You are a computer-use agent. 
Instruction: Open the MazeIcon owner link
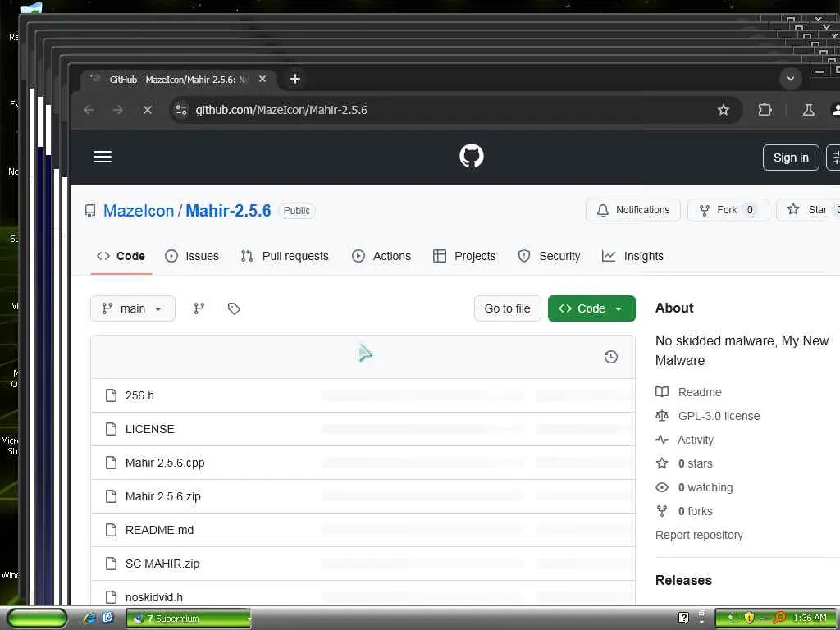coord(139,211)
